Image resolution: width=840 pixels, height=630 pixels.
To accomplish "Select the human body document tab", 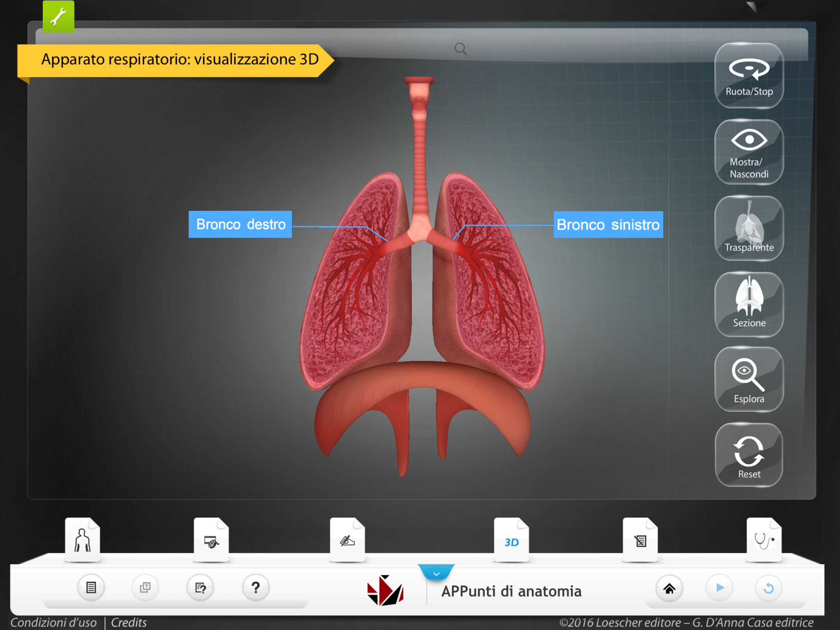I will point(82,540).
